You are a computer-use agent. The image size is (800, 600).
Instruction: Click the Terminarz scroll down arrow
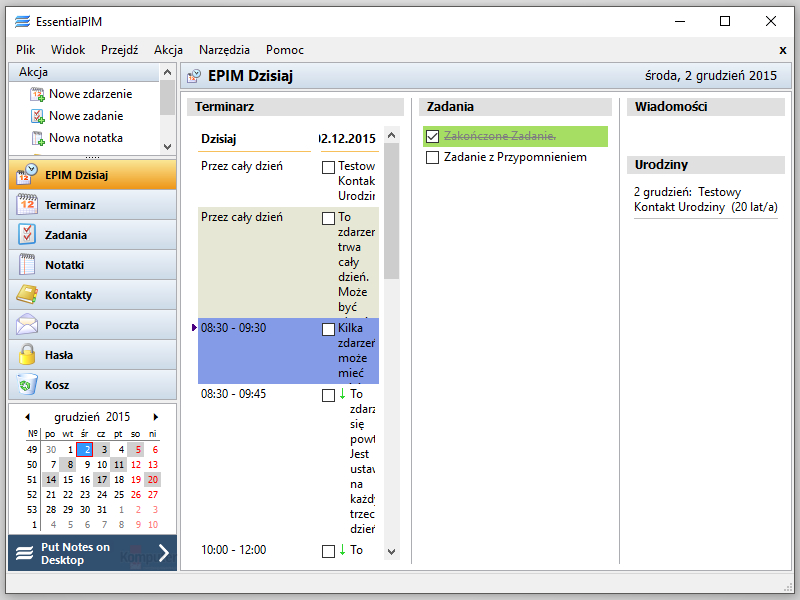pos(391,552)
